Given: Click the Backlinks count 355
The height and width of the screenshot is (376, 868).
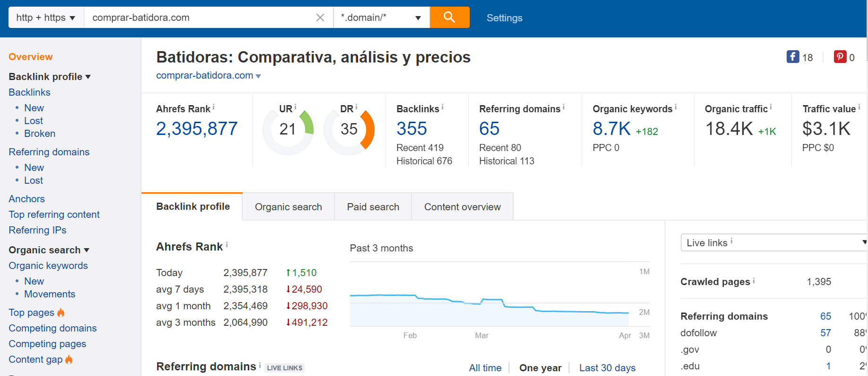Looking at the screenshot, I should tap(412, 129).
